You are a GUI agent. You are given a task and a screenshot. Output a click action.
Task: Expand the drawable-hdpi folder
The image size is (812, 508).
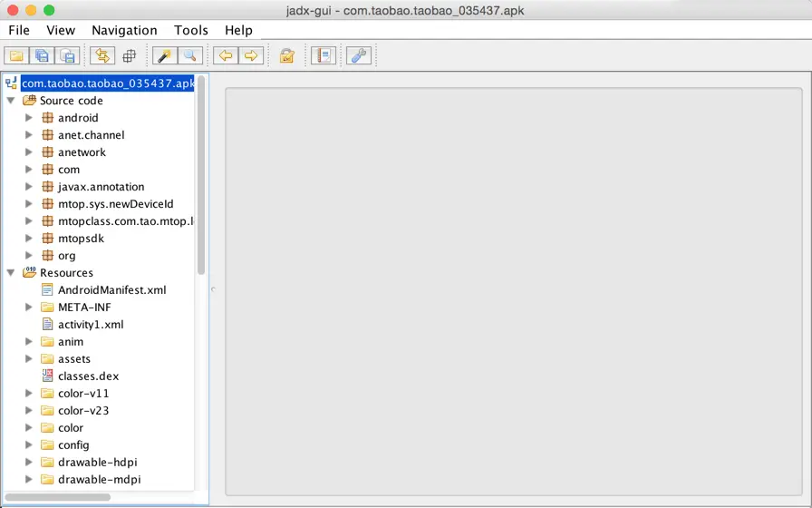pyautogui.click(x=29, y=463)
